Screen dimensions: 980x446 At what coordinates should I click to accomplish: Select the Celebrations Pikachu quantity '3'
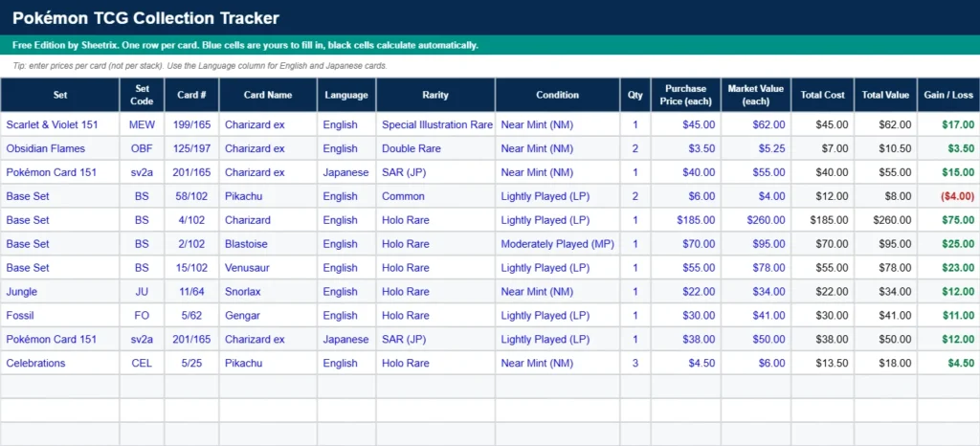coord(635,363)
